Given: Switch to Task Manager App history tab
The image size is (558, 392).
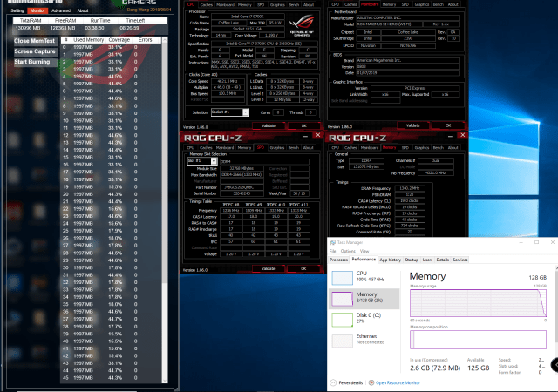Looking at the screenshot, I should [x=391, y=260].
